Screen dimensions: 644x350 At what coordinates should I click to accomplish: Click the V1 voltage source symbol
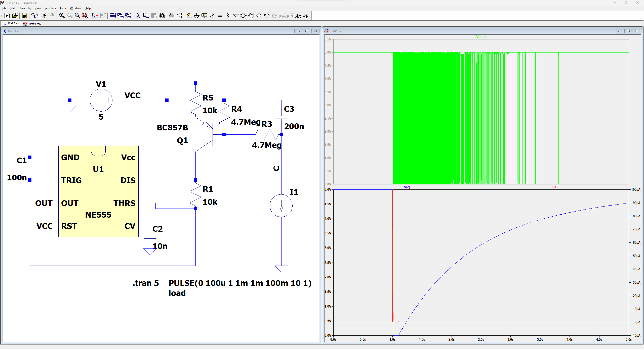[x=101, y=100]
